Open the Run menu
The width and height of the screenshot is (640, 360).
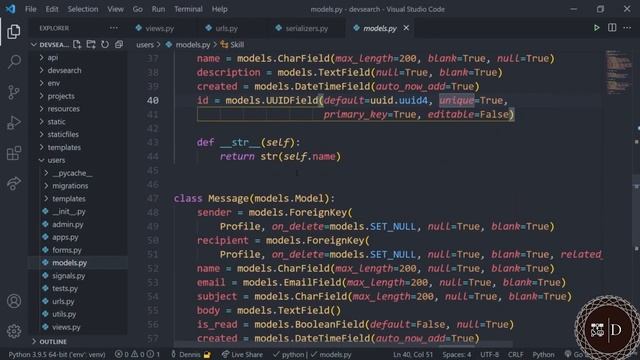158,9
